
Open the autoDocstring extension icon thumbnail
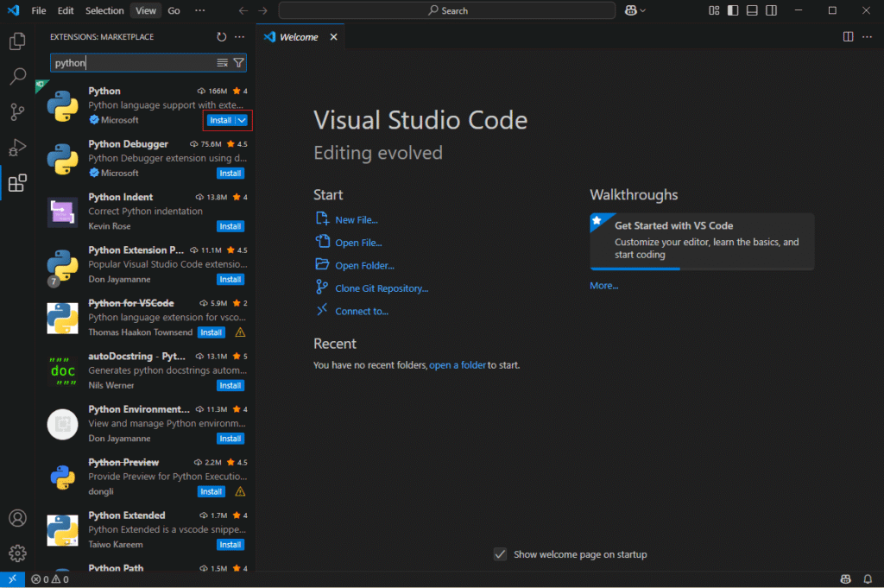coord(62,371)
